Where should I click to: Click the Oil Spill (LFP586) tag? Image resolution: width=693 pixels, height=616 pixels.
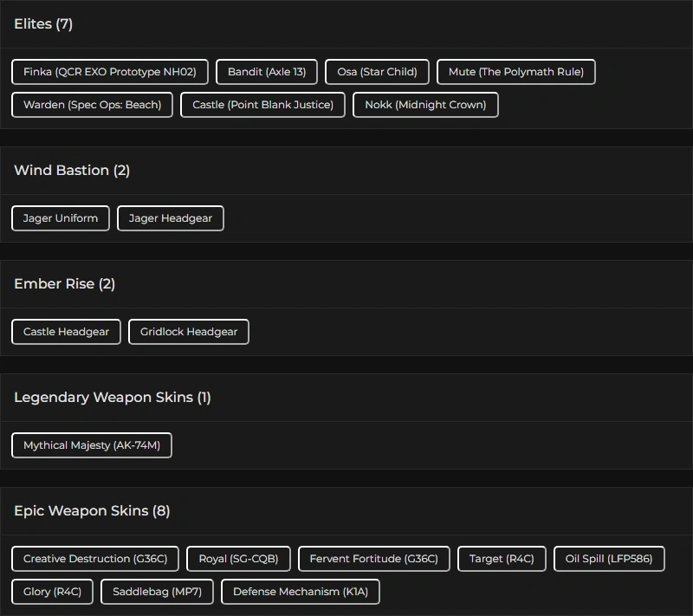pyautogui.click(x=609, y=559)
